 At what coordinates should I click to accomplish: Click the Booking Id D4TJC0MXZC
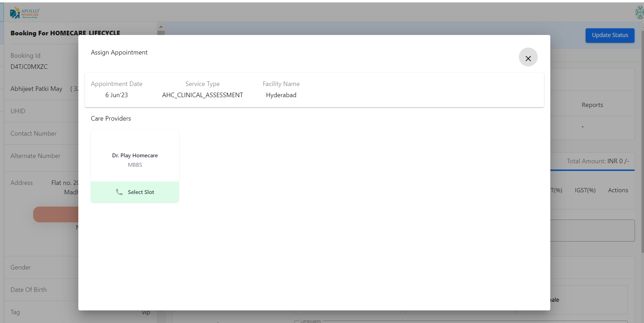pos(29,66)
